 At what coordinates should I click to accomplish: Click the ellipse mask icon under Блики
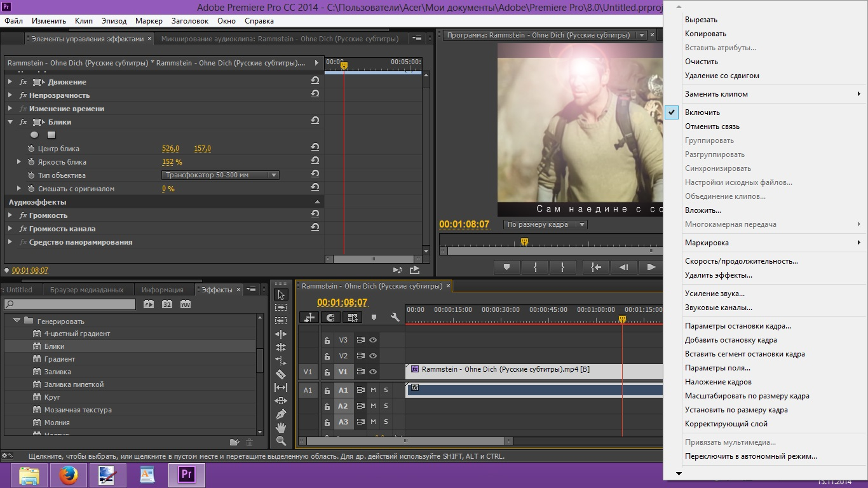point(34,135)
